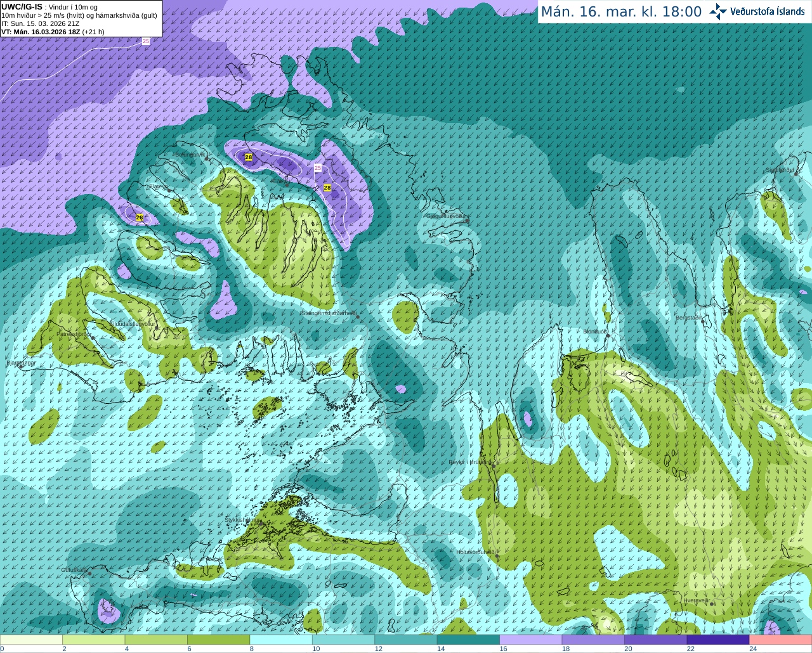Click the 10–12 m/s light teal legend swatch
This screenshot has height=653, width=812.
344,640
